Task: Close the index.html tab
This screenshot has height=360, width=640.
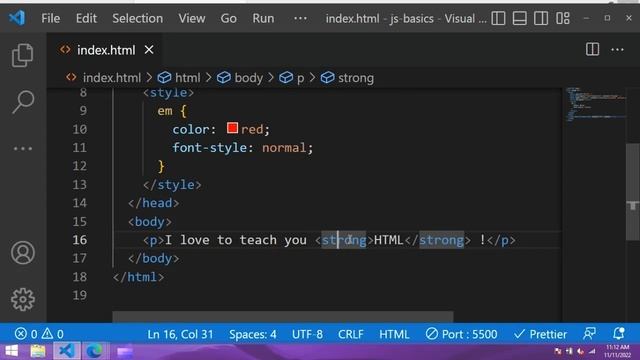Action: [x=149, y=50]
